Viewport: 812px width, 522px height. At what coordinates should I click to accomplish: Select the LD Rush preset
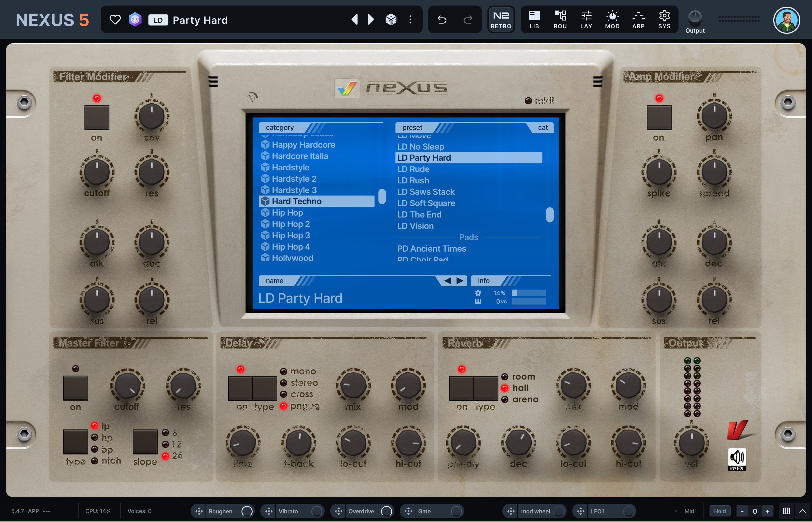click(x=413, y=181)
